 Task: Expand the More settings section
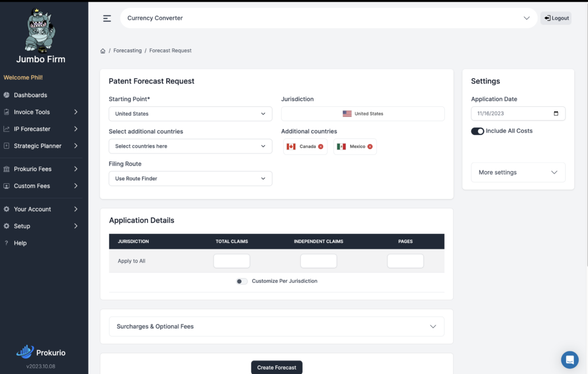[x=518, y=172]
